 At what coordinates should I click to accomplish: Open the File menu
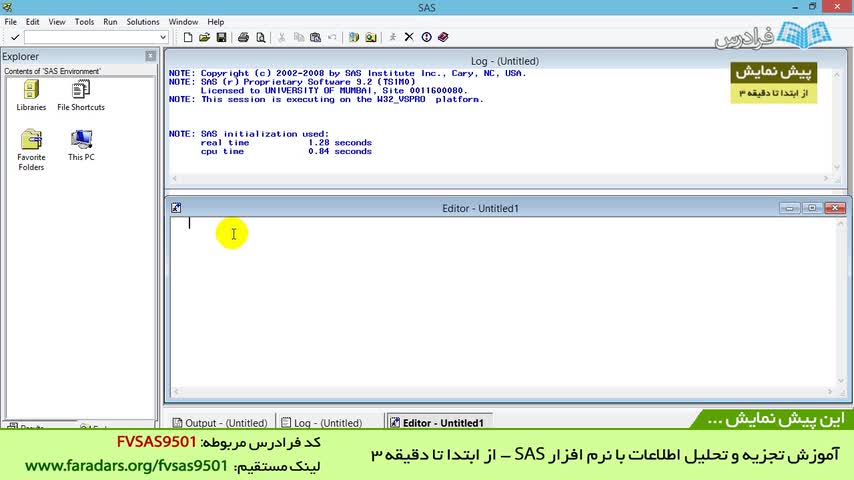pyautogui.click(x=10, y=22)
